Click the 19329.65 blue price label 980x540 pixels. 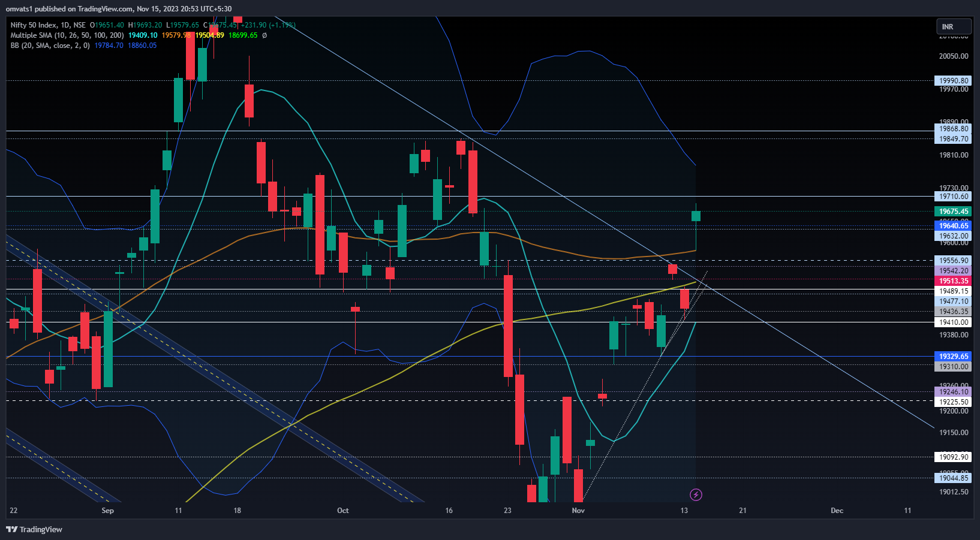click(954, 357)
